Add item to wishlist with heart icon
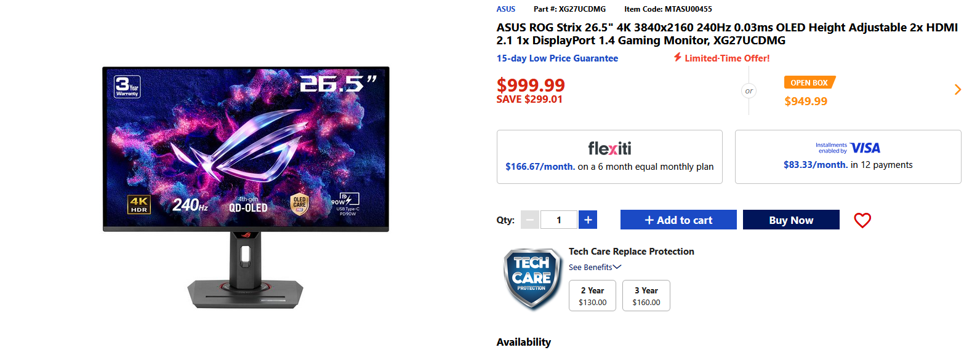This screenshot has height=358, width=980. (x=862, y=220)
